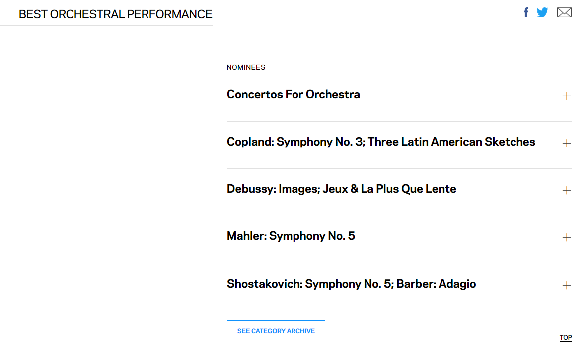
Task: Click the plus icon next to the Shostakovich nominee
Action: (x=566, y=285)
